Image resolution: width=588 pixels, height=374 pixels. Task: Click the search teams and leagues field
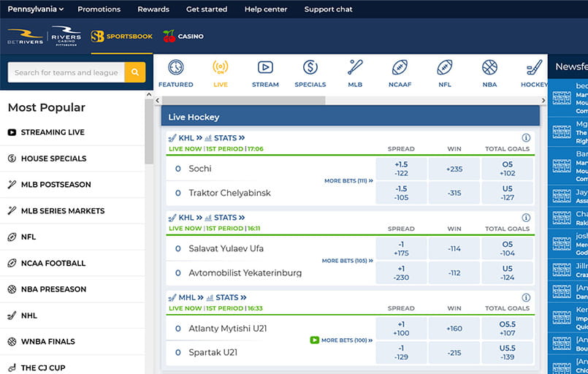(x=66, y=72)
